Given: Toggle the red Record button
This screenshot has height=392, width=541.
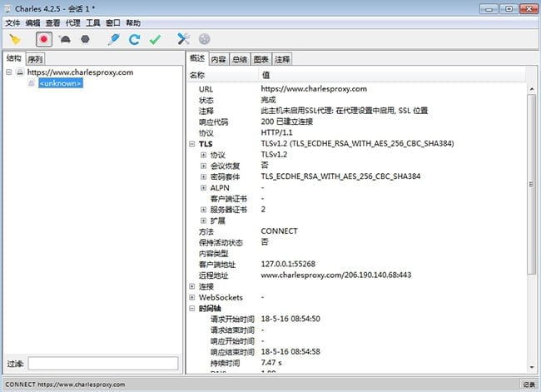Looking at the screenshot, I should [x=44, y=39].
